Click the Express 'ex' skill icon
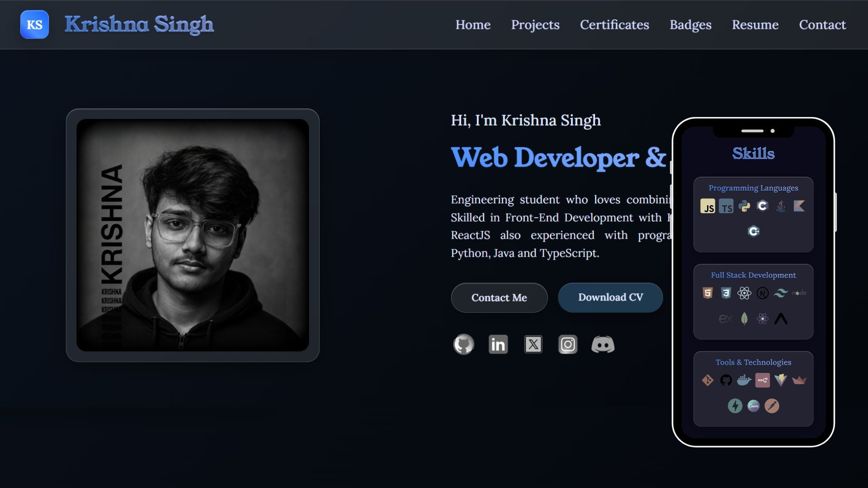The height and width of the screenshot is (488, 868). coord(726,319)
